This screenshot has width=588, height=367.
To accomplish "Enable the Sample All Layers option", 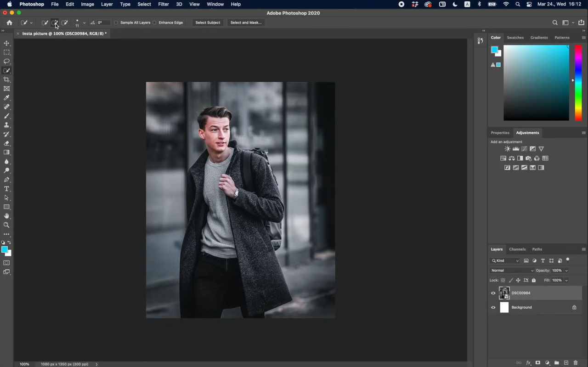I will [x=116, y=23].
